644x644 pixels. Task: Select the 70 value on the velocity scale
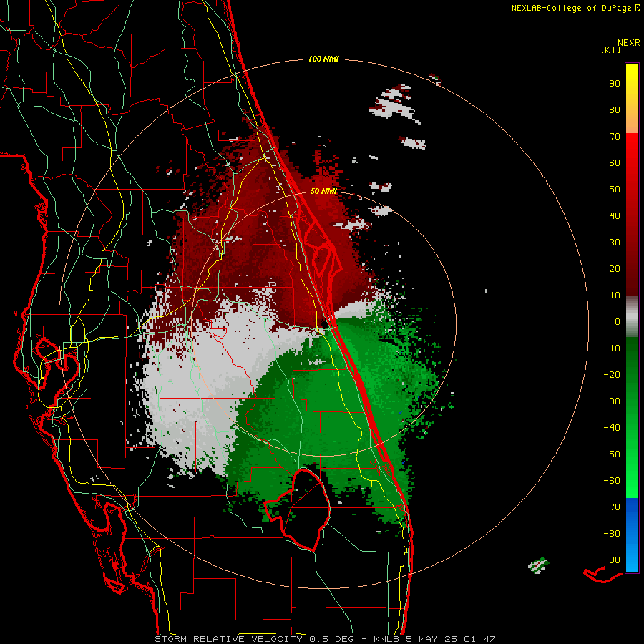tap(615, 137)
